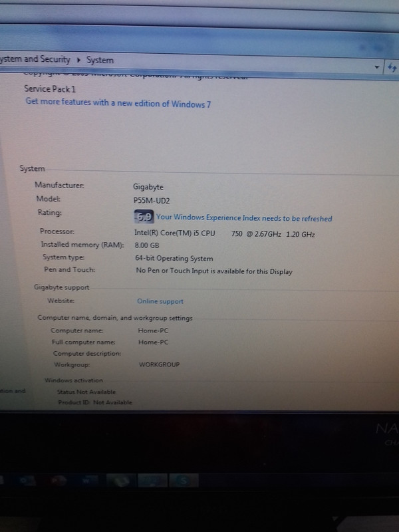Open the PowerPoint icon on the taskbar
Viewport: 399px width, 532px height.
click(58, 480)
